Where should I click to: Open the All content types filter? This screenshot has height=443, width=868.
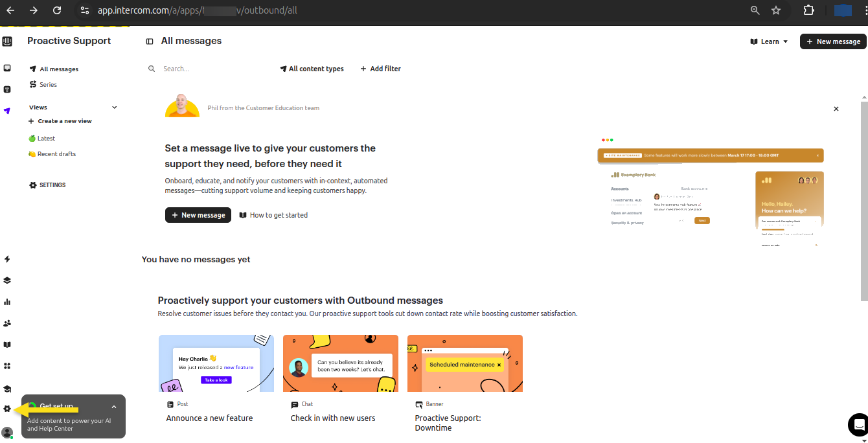312,69
